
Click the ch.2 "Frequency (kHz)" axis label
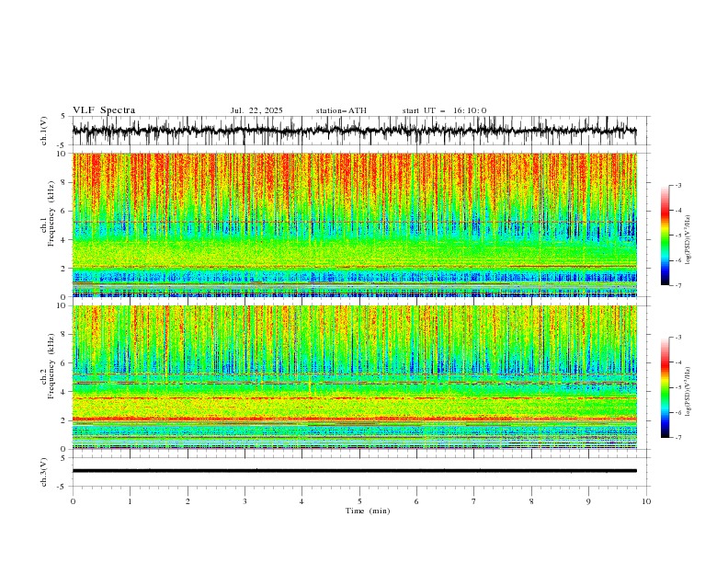tap(51, 366)
